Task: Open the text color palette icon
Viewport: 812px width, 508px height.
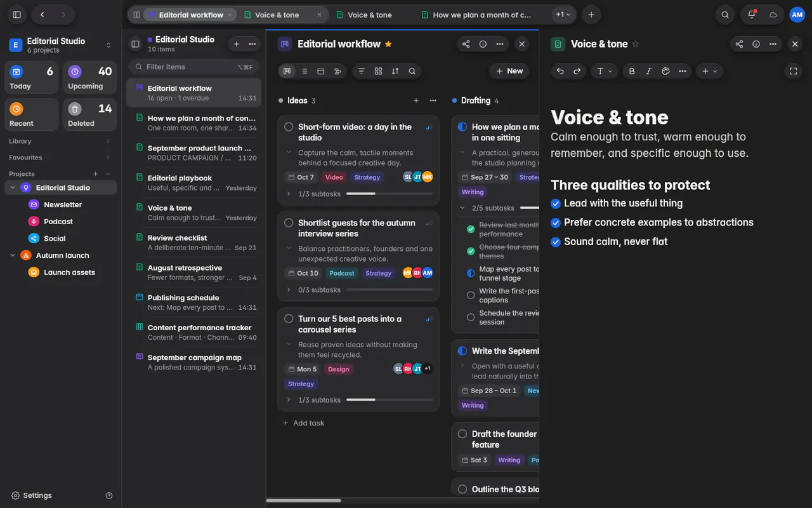Action: [x=665, y=71]
